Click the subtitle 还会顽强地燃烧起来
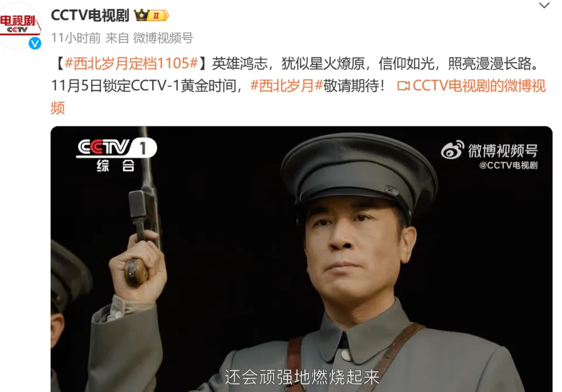Viewport: 562px width, 392px height. point(302,377)
